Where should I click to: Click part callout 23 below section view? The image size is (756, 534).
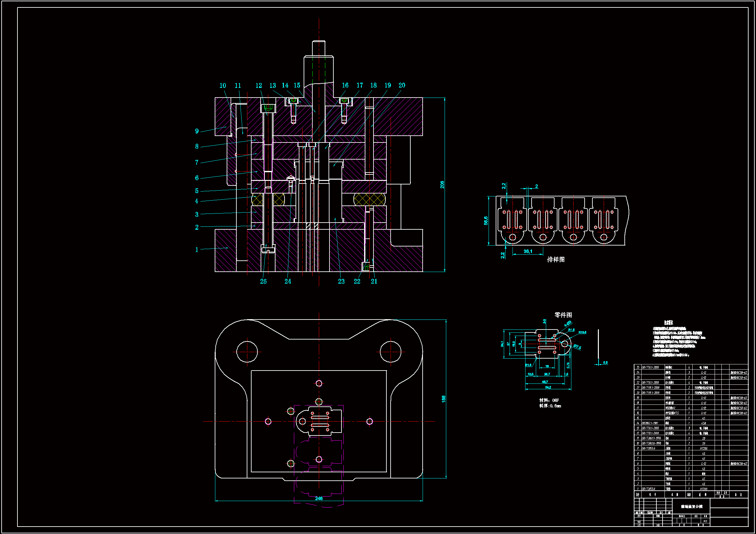(x=341, y=281)
